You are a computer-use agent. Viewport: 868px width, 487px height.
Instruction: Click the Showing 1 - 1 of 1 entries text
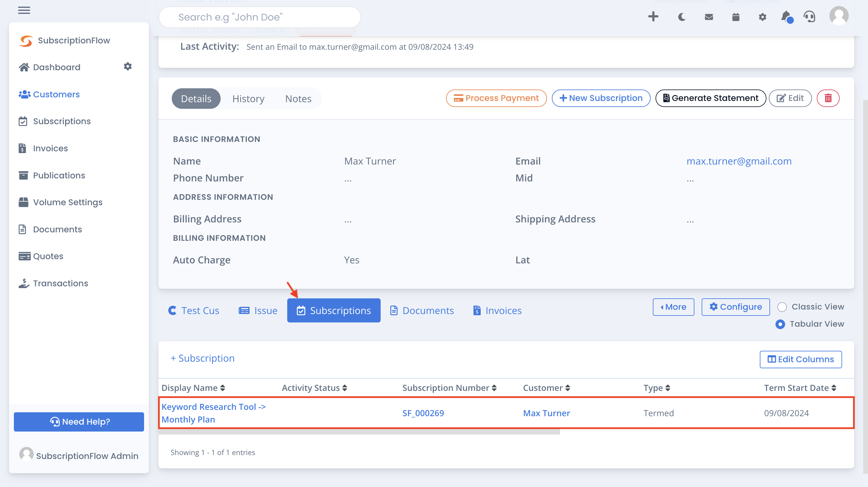pos(212,452)
